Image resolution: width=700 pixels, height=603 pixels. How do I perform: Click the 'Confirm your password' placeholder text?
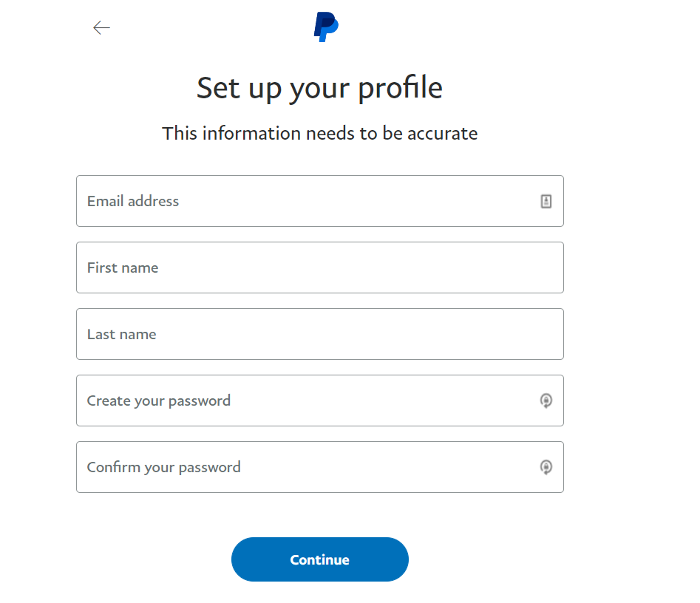click(x=164, y=468)
